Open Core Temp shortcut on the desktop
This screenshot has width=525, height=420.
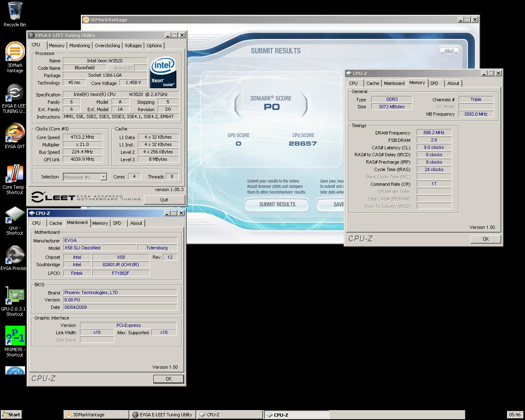(15, 180)
